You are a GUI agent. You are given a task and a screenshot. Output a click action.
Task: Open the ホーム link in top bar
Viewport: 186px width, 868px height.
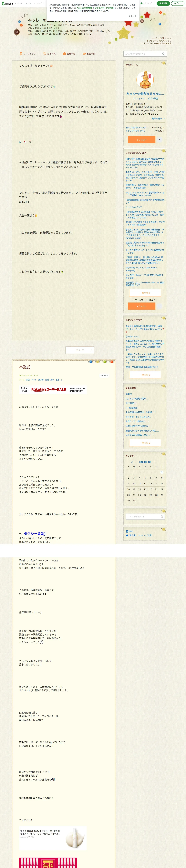[x=20, y=3]
